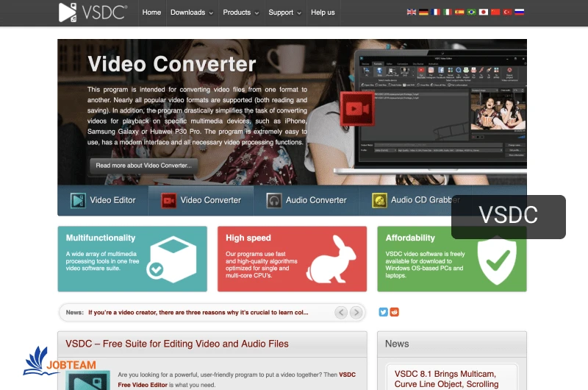This screenshot has height=390, width=588.
Task: Click the shield checkmark Affordability icon
Action: tap(497, 261)
